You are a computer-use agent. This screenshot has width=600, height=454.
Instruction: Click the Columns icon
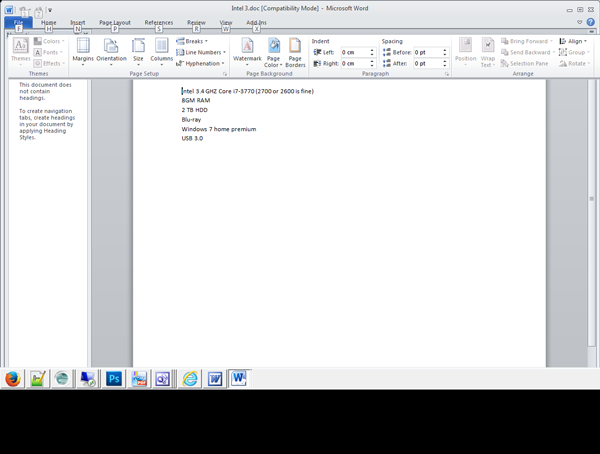[x=161, y=51]
